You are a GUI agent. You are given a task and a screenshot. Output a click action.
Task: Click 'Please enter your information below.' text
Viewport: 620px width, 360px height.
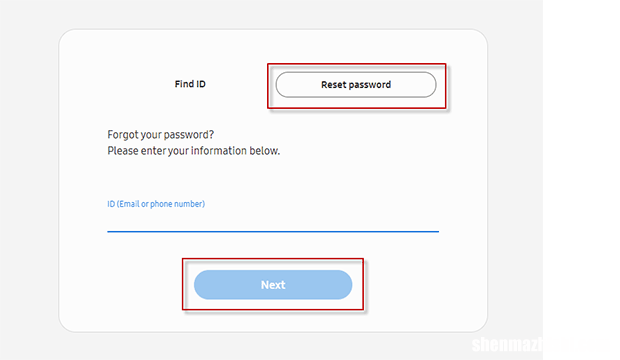193,151
